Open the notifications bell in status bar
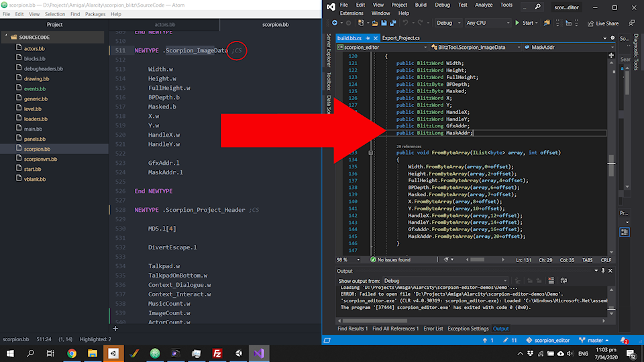The width and height of the screenshot is (644, 362). [623, 340]
